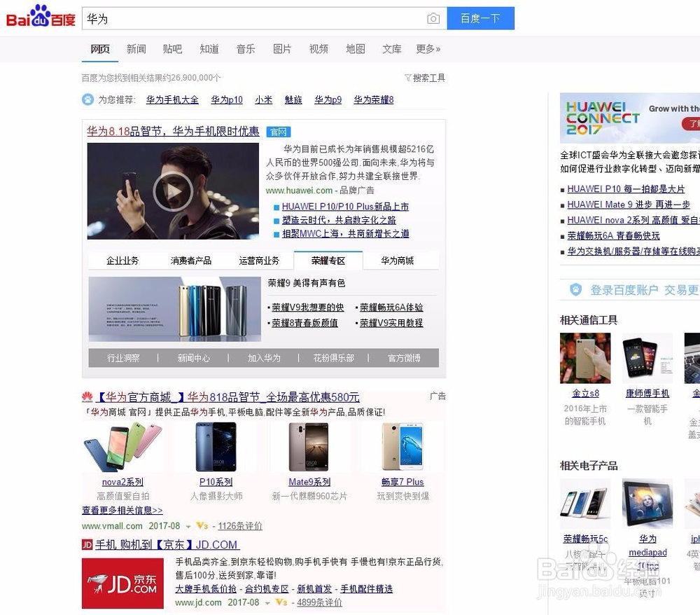Screen dimensions: 700x615
Task: Open suggested search 华为手机大全
Action: pyautogui.click(x=172, y=99)
